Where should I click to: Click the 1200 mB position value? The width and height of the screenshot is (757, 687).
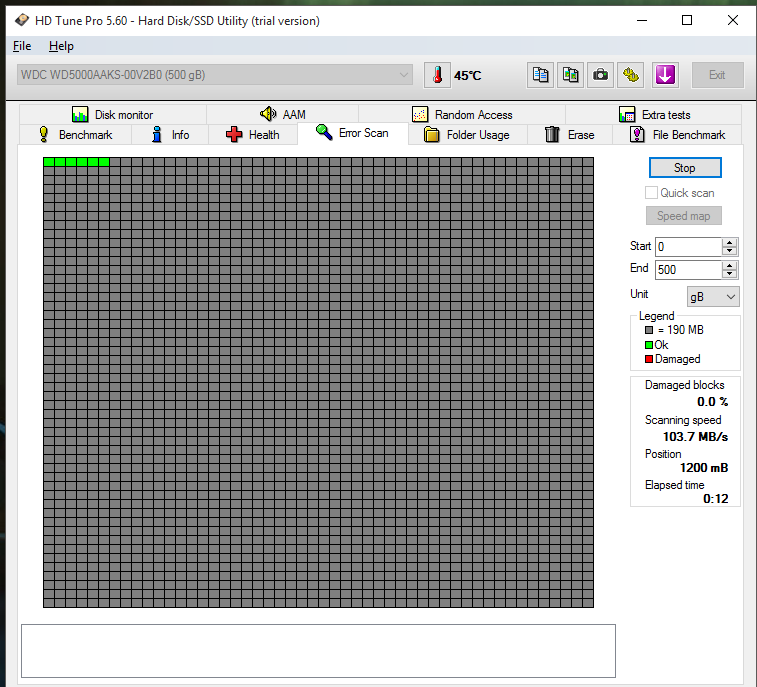click(x=704, y=467)
